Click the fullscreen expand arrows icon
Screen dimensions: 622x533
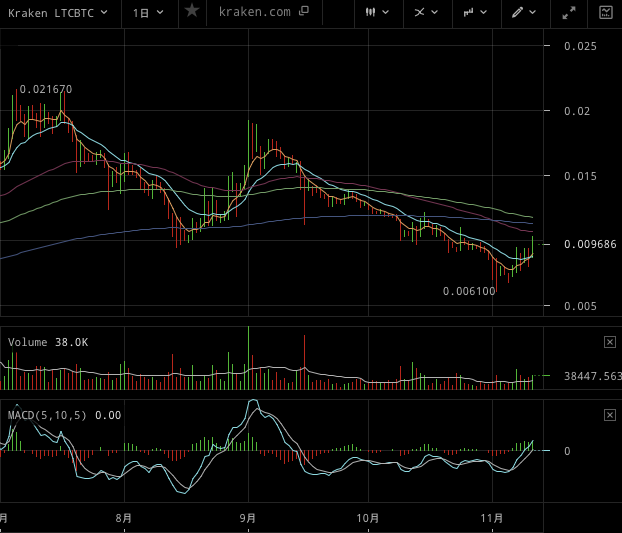(x=569, y=13)
